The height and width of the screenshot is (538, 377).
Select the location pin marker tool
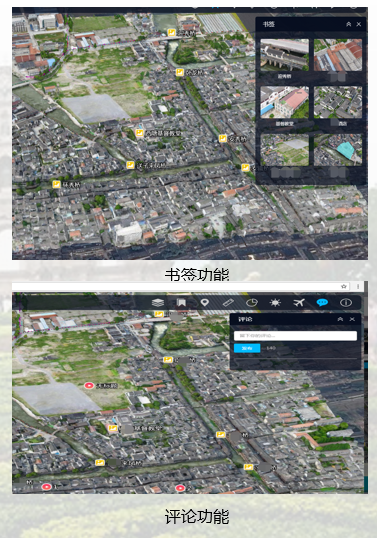[x=205, y=303]
